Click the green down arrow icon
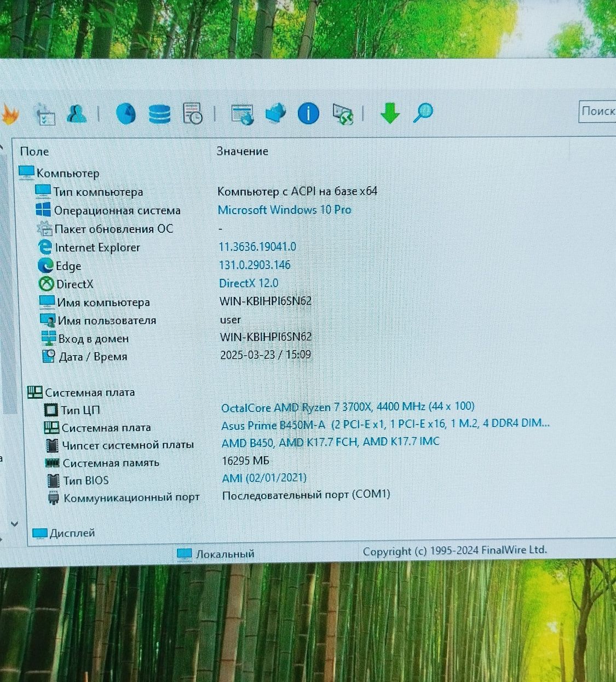 [x=389, y=113]
